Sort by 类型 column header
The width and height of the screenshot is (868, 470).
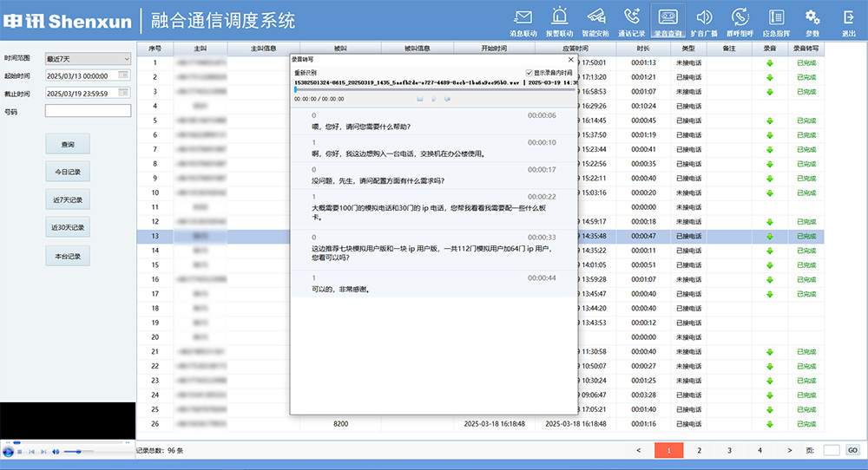(x=688, y=49)
